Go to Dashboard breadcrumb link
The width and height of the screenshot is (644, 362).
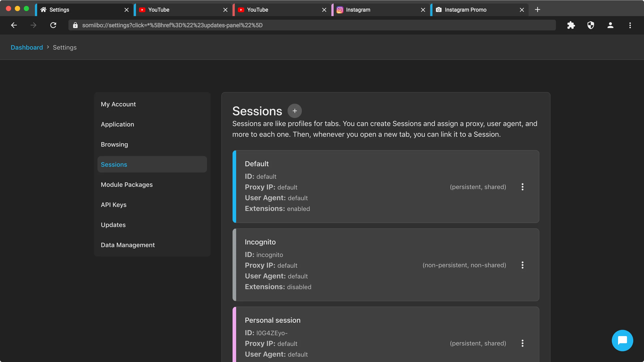(x=27, y=47)
